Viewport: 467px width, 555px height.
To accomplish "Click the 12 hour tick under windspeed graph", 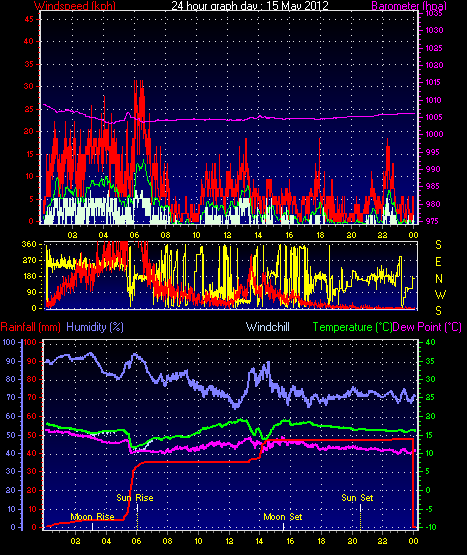I will click(x=227, y=235).
